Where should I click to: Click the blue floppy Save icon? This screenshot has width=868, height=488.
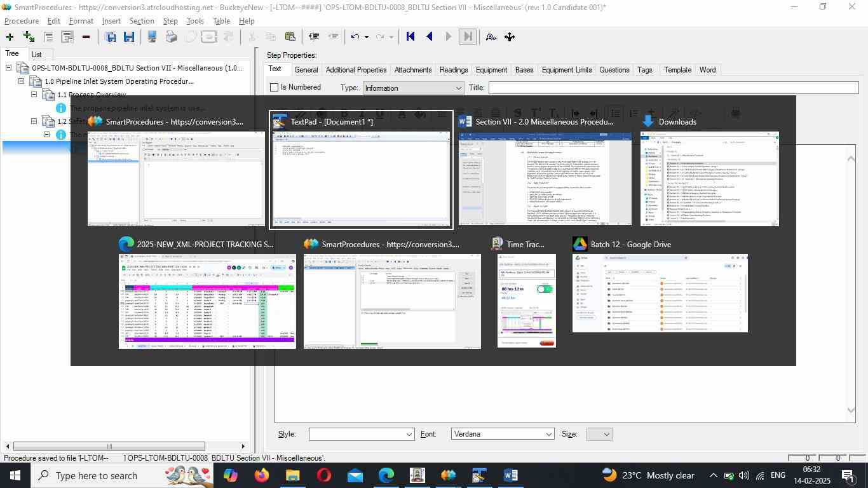(x=129, y=37)
